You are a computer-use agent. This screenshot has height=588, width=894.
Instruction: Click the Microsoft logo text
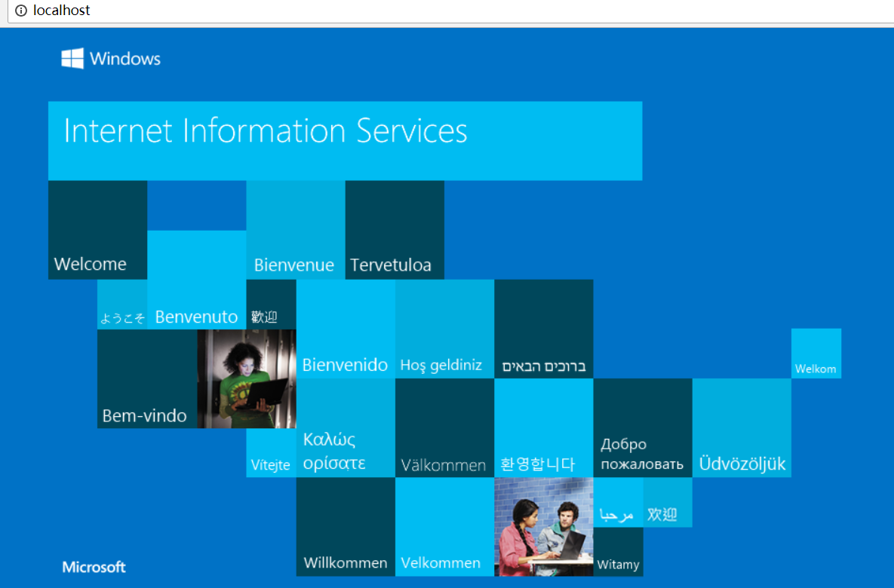94,567
